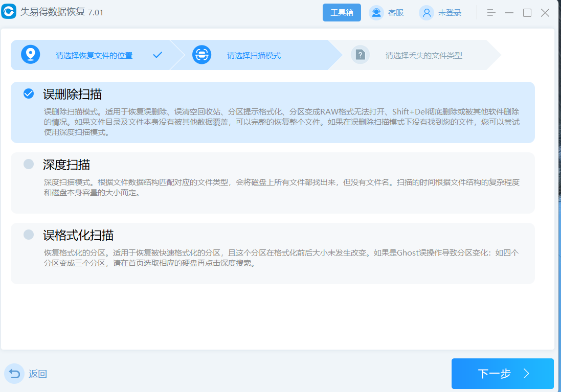Click the 客服 support label
Screen dimensions: 561x392
[x=396, y=13]
